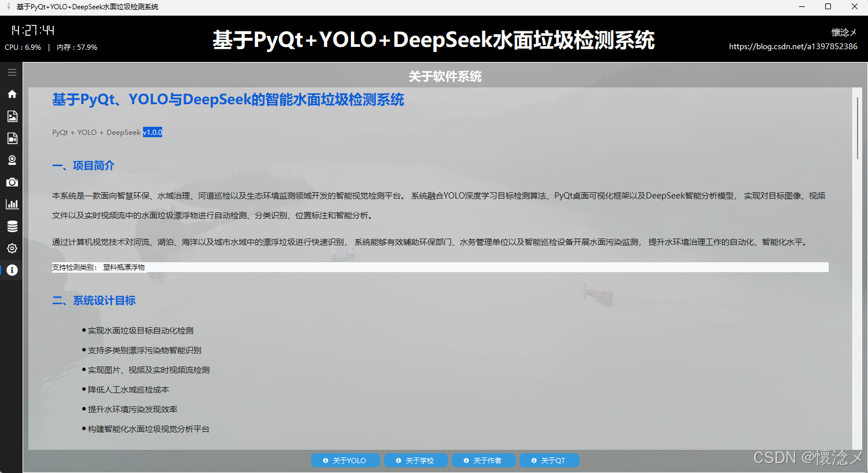The width and height of the screenshot is (868, 473).
Task: Click the bullet 构建智能化水面垃圾视觉分析平台
Action: 149,429
